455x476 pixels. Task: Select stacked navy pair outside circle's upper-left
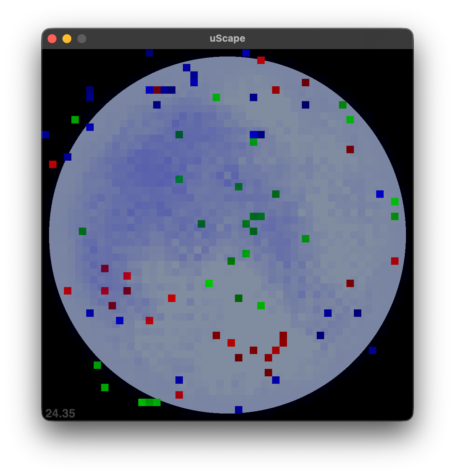tap(90, 94)
